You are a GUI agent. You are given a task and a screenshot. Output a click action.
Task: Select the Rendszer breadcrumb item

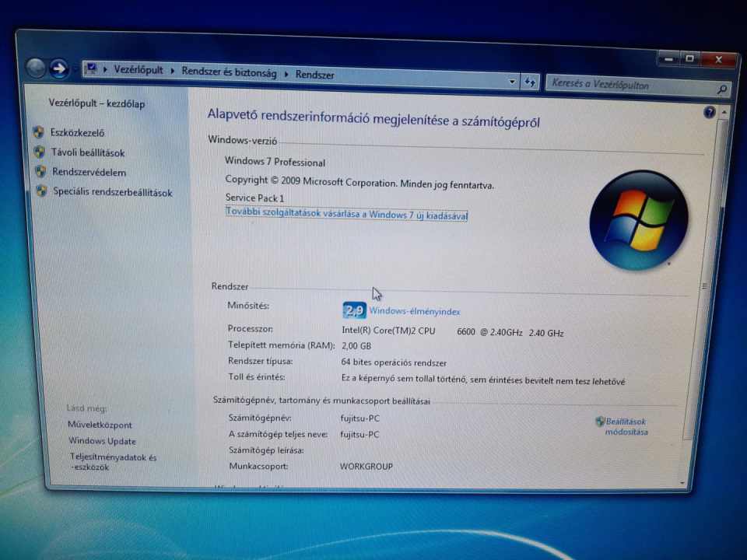click(314, 75)
